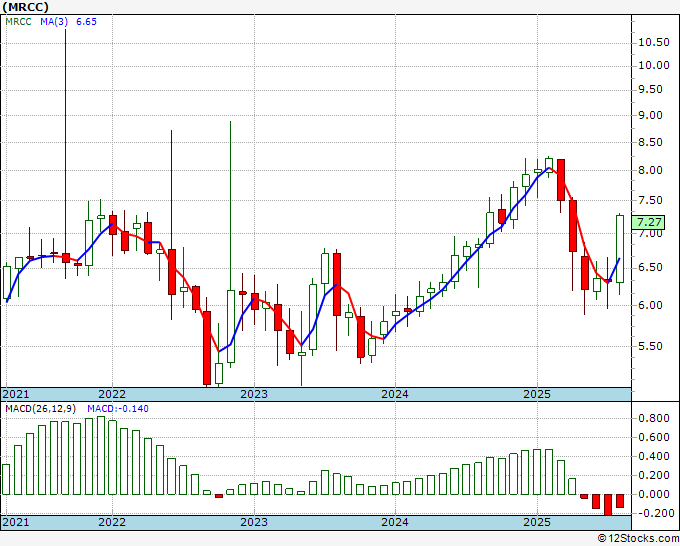680x546 pixels.
Task: Click the 0.600 MACD axis label
Action: point(654,437)
